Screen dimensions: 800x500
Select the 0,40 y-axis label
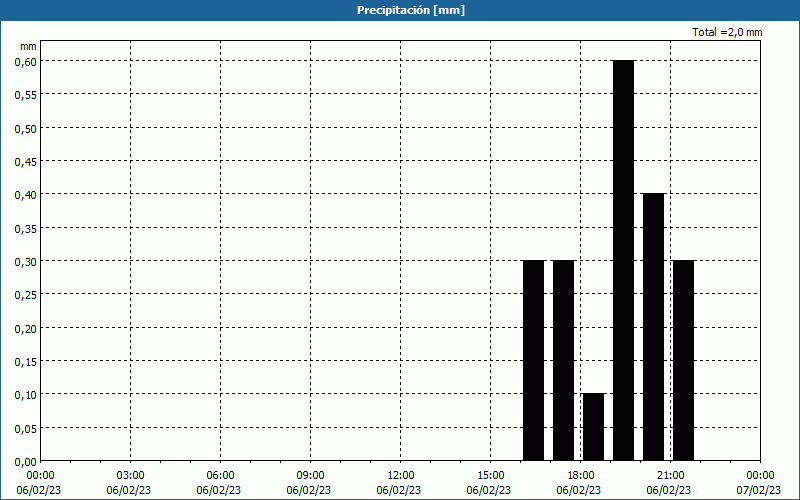pyautogui.click(x=26, y=194)
